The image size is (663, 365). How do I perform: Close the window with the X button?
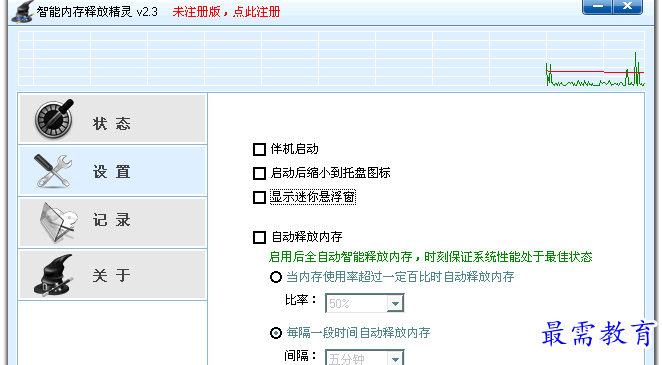pos(627,7)
